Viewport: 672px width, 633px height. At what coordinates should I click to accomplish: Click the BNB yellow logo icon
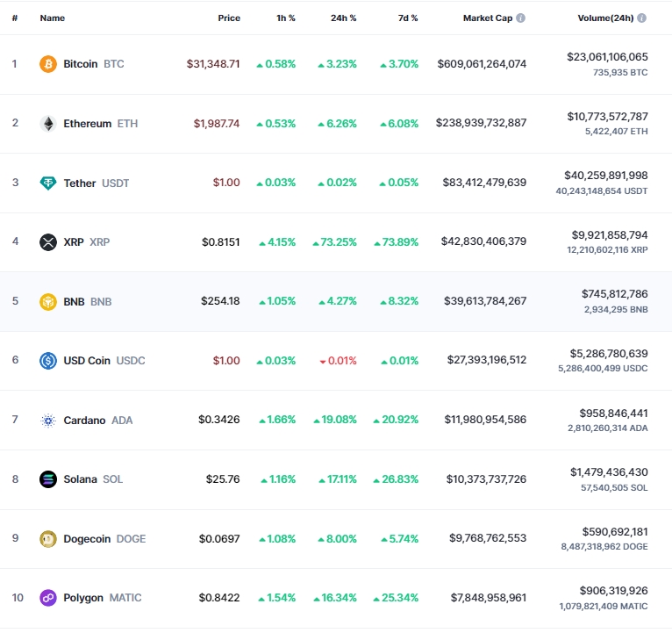click(48, 301)
